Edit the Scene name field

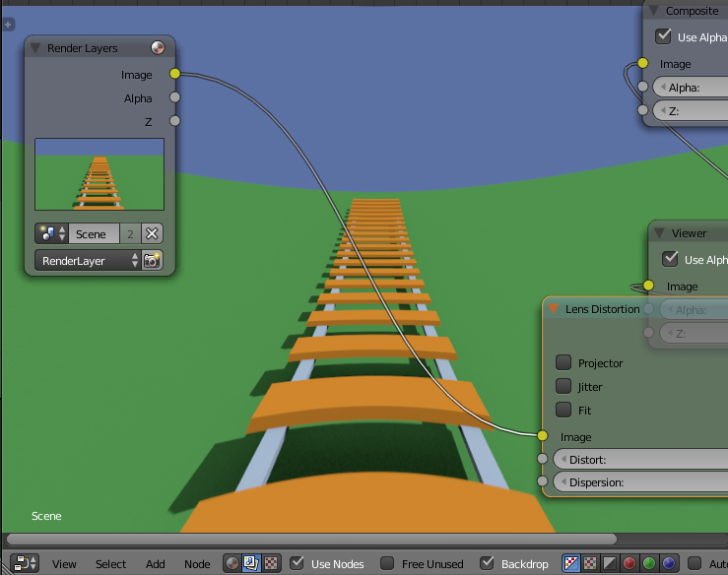(x=95, y=233)
